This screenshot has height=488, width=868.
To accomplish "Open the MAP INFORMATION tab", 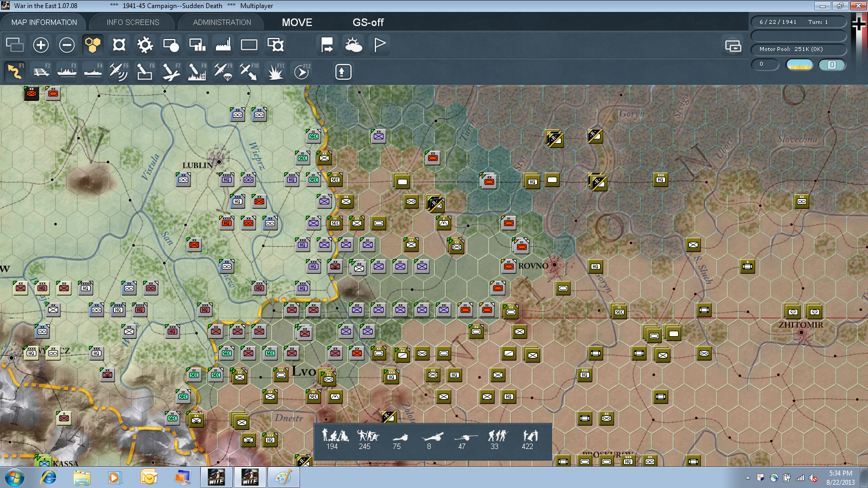I will 44,22.
